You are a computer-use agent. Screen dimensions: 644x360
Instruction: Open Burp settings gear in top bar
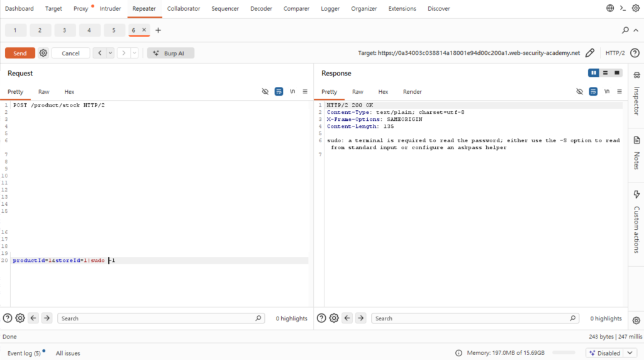[635, 8]
